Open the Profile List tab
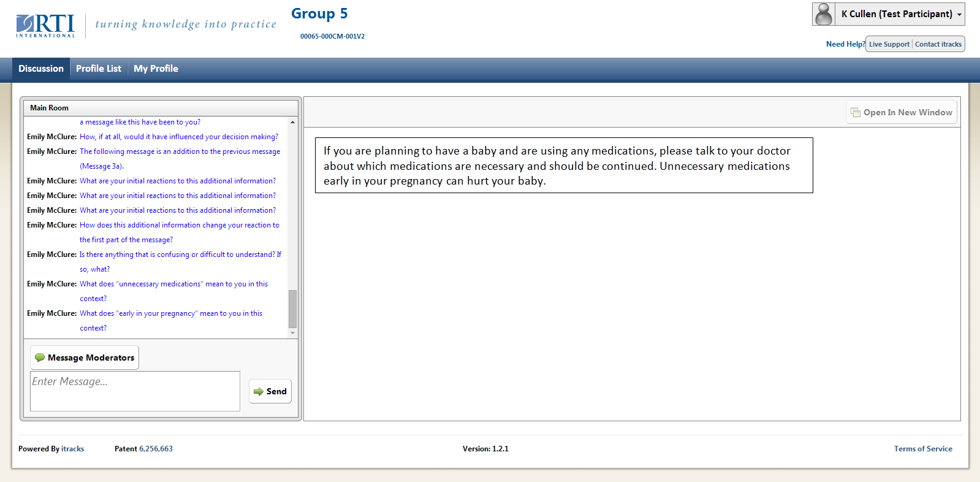Screen dimensions: 980x482 click(99, 69)
